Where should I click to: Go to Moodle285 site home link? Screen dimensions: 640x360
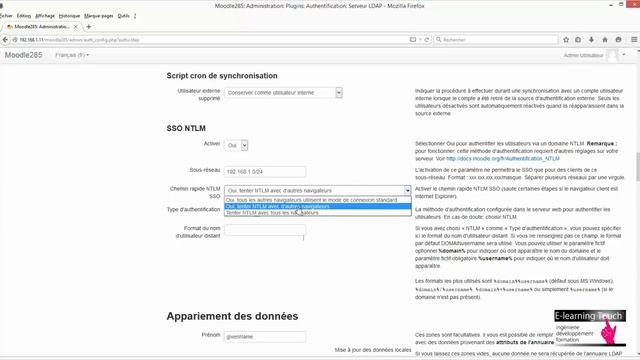pyautogui.click(x=23, y=55)
